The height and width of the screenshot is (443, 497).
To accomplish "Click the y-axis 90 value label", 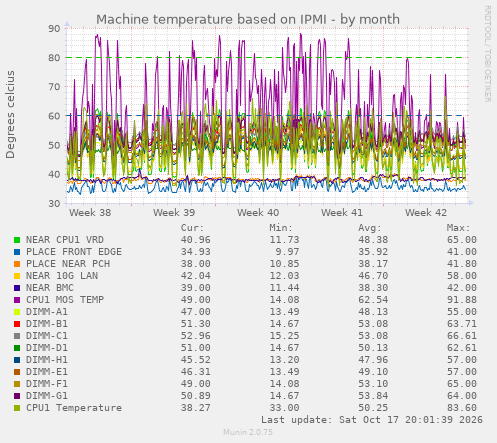I will click(x=54, y=29).
